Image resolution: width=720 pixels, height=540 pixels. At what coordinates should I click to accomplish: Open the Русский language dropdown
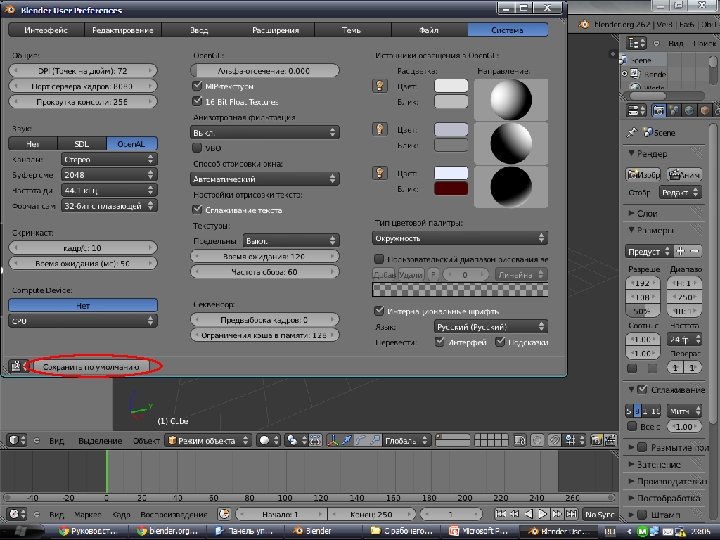pos(490,326)
